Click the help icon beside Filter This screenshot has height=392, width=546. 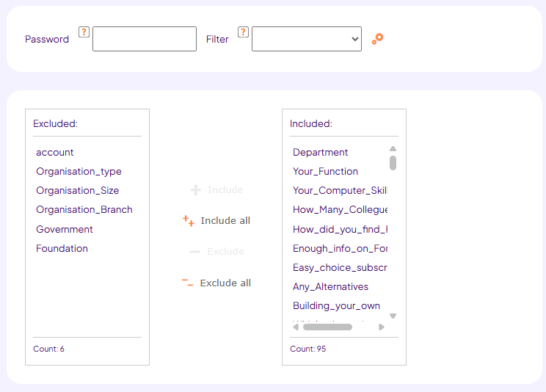(x=244, y=32)
